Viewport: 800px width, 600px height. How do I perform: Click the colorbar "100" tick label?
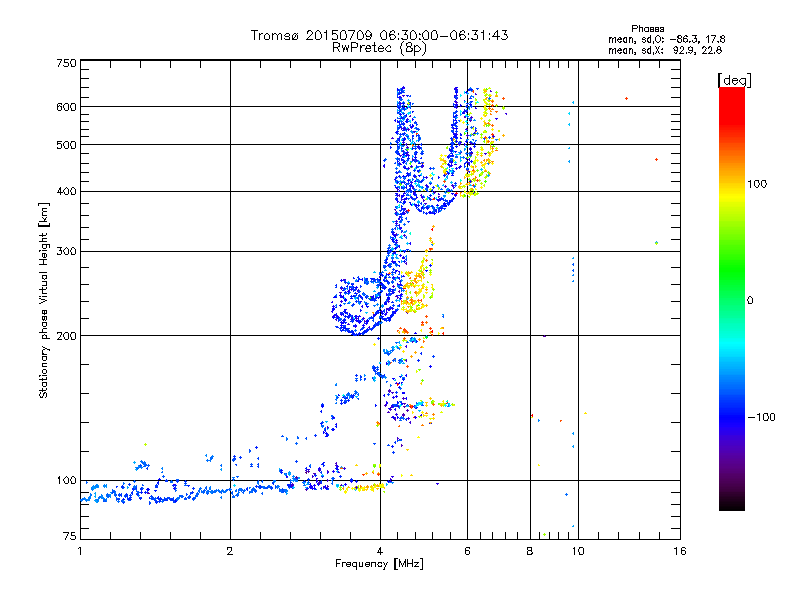[757, 184]
